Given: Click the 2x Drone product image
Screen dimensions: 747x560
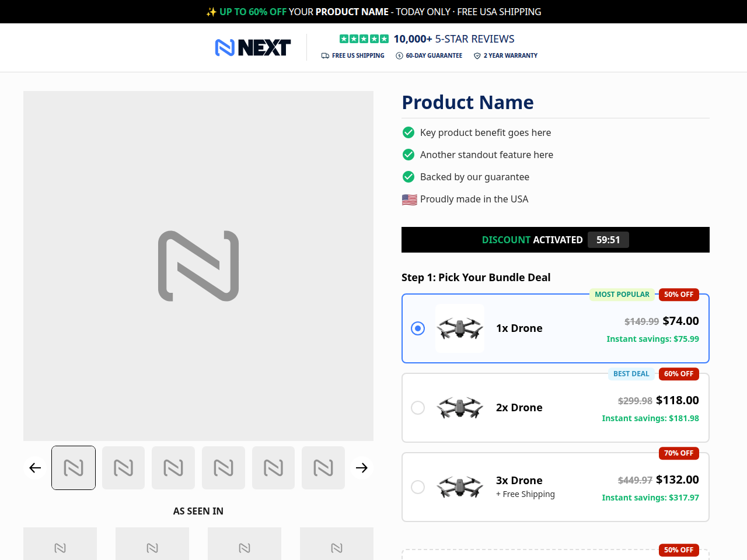Looking at the screenshot, I should pyautogui.click(x=460, y=408).
